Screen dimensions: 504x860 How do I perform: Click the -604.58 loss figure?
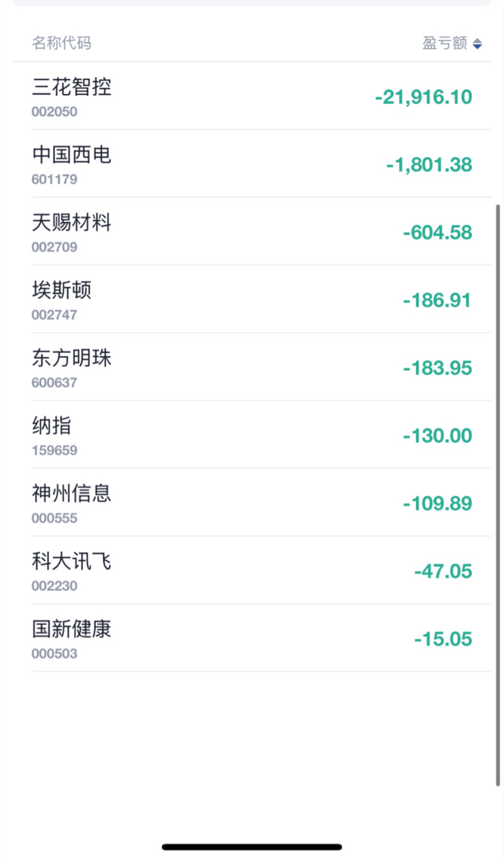click(x=437, y=232)
